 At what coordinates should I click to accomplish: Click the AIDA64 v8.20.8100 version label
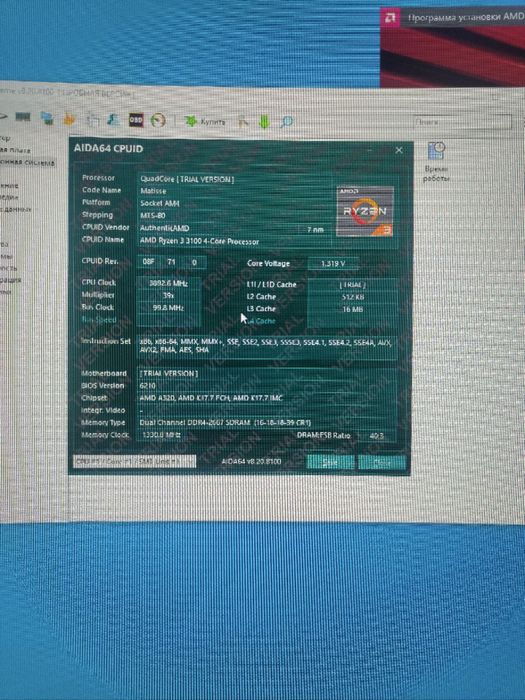point(251,461)
